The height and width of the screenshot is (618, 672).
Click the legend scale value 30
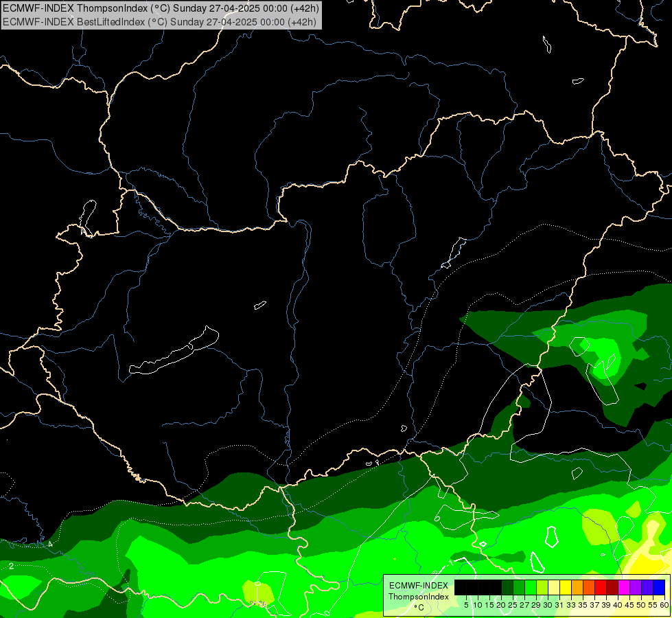pyautogui.click(x=548, y=605)
